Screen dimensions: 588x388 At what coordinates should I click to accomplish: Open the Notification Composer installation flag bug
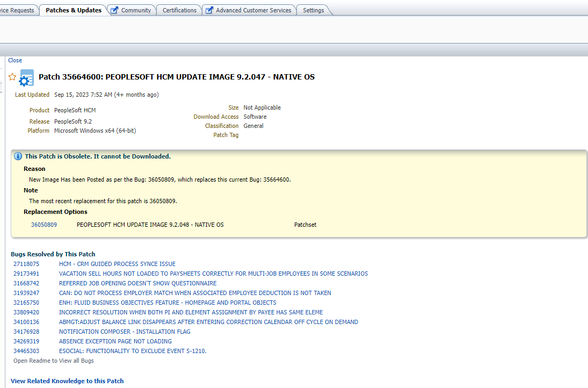26,332
